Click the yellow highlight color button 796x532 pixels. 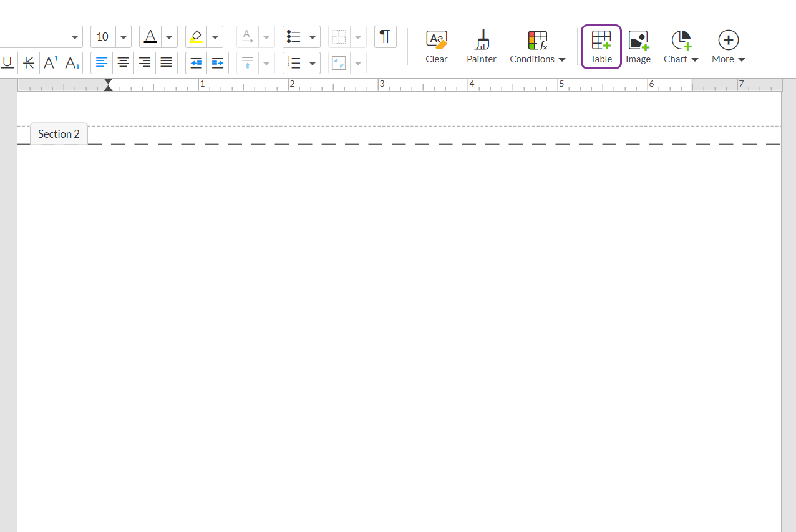196,37
